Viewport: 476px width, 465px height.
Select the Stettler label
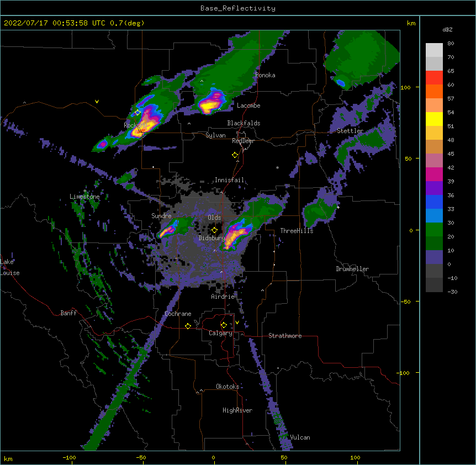[350, 131]
